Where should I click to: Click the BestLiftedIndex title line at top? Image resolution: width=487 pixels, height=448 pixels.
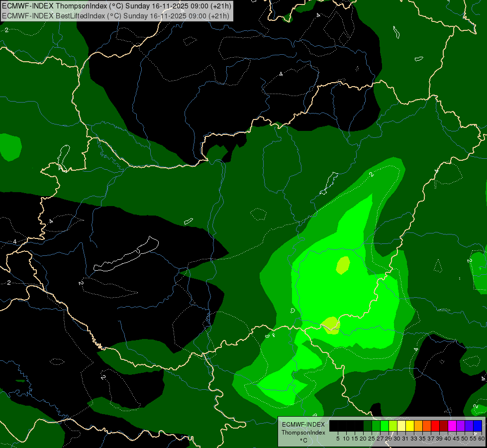(115, 15)
